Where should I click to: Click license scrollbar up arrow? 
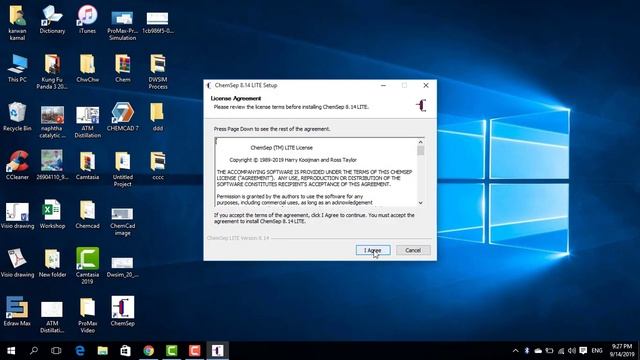point(420,142)
